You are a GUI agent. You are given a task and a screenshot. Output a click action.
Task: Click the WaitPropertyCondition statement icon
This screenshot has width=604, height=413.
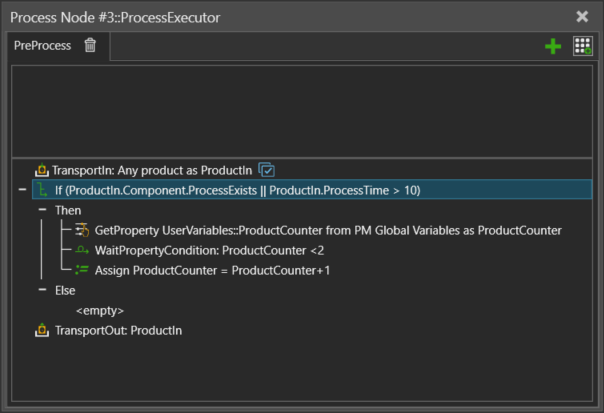click(x=82, y=250)
